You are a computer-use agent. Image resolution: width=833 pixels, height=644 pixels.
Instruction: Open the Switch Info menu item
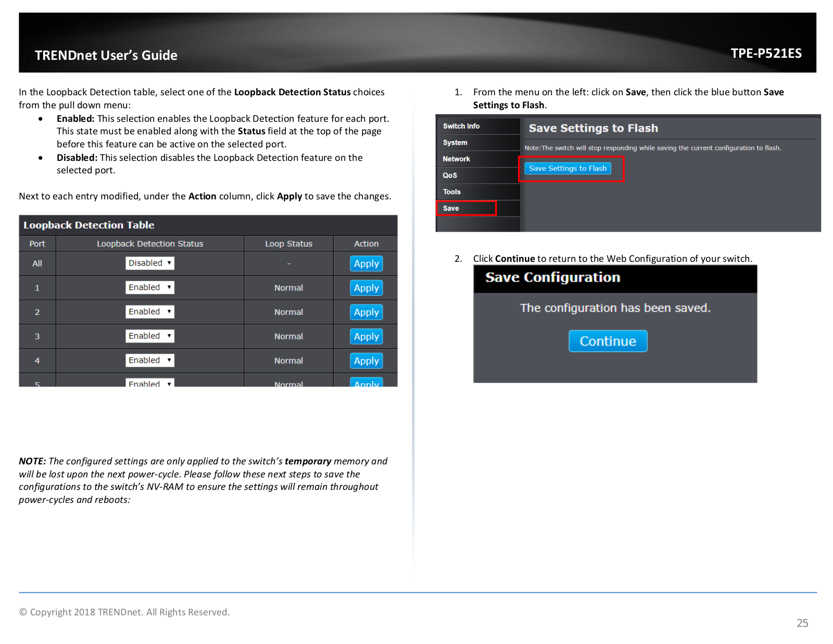pyautogui.click(x=478, y=126)
